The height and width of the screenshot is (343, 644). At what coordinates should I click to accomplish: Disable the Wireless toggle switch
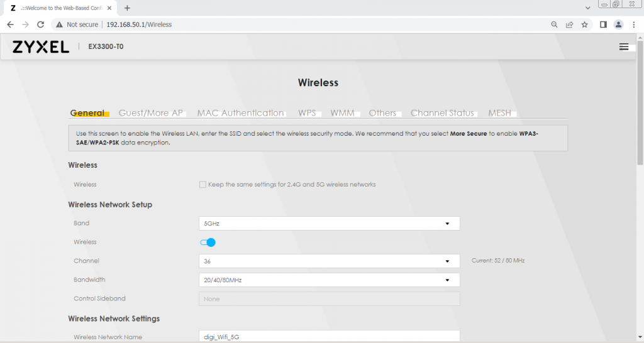coord(208,242)
